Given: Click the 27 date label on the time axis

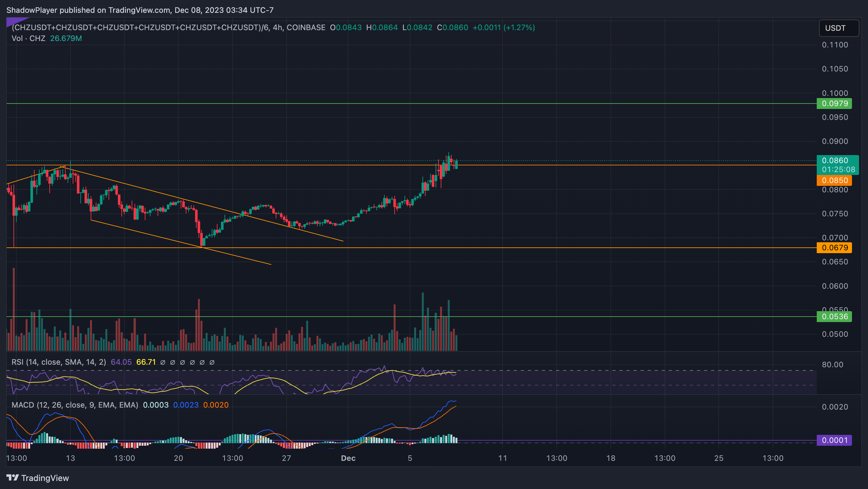Looking at the screenshot, I should (286, 458).
